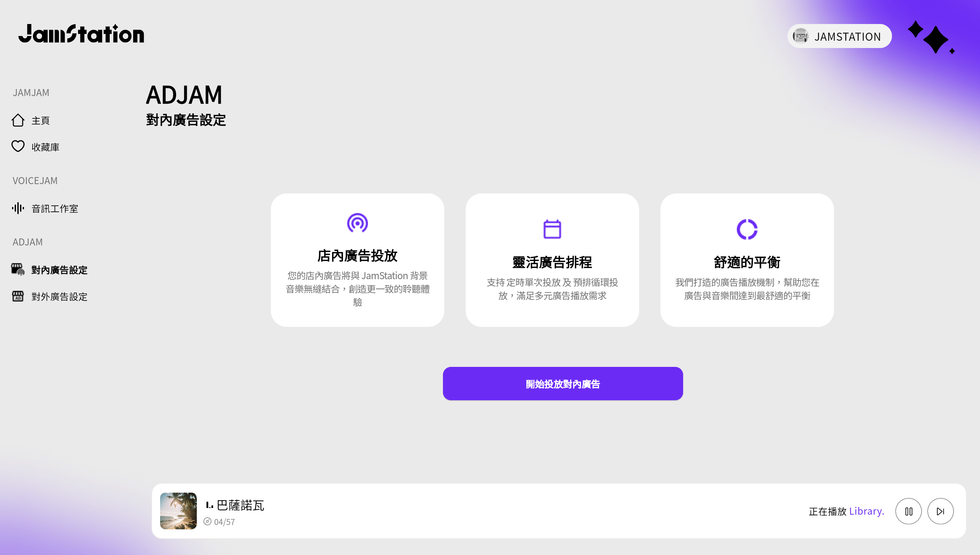Click the 巴薩諾瓦 track title

240,505
